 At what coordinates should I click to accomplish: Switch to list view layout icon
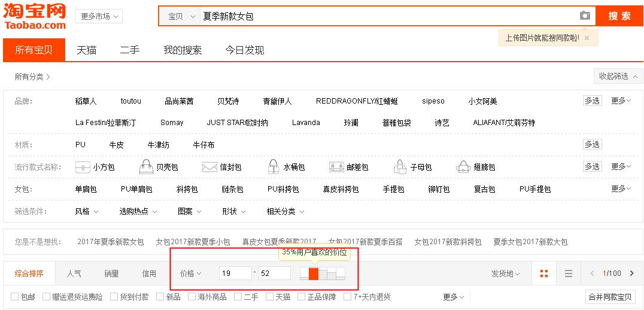click(569, 273)
